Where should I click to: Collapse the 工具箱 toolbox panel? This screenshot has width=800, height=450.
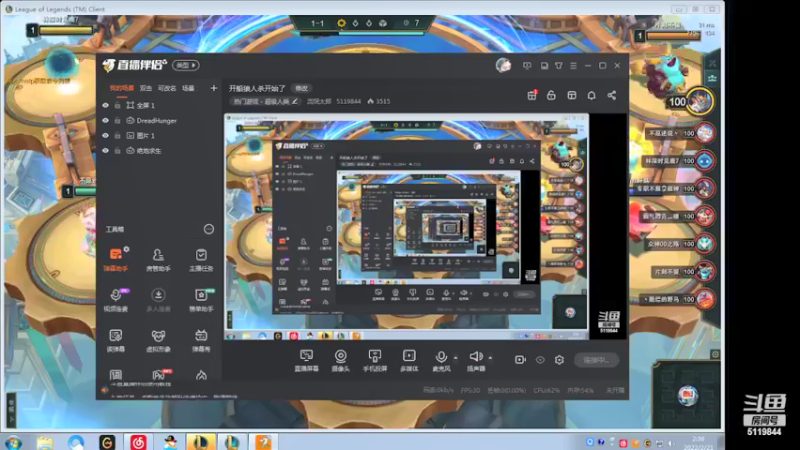209,229
